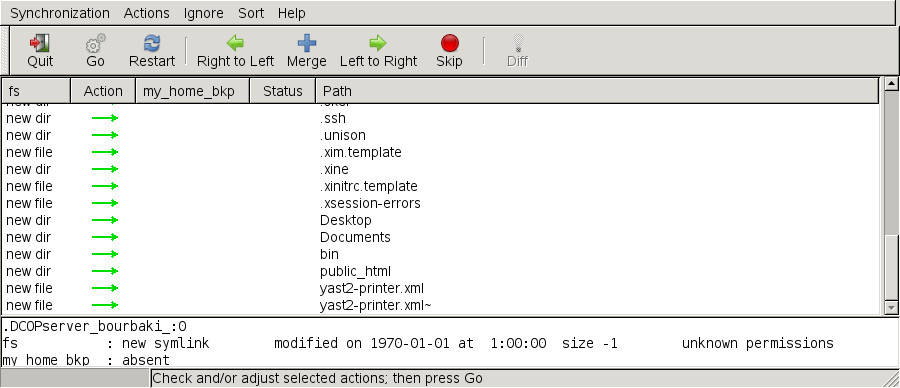Set direction with Right to Left arrow

click(235, 43)
